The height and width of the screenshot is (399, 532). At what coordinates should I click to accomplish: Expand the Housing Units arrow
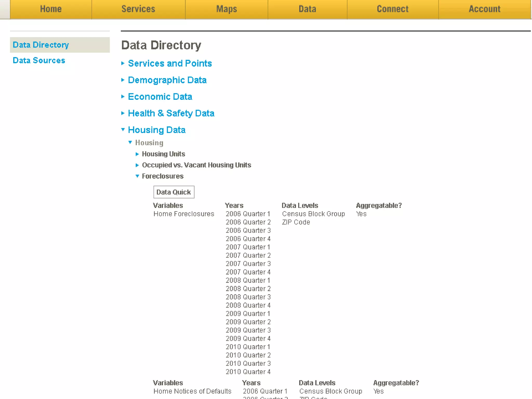pos(137,154)
